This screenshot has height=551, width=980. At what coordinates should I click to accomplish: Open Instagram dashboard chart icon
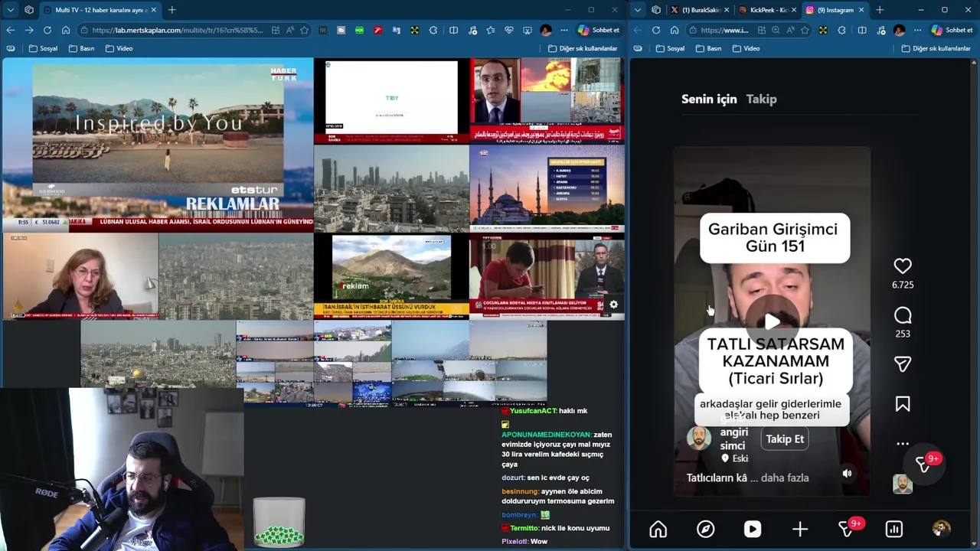[x=894, y=529]
